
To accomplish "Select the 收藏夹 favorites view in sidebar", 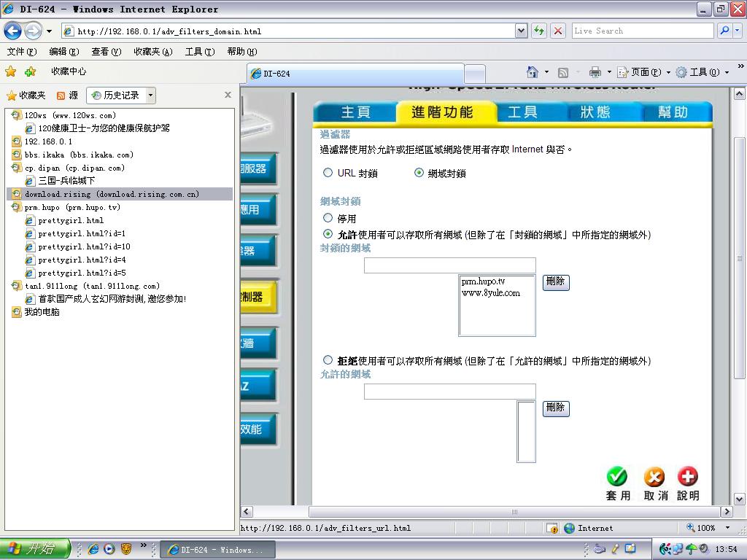I will coord(26,96).
